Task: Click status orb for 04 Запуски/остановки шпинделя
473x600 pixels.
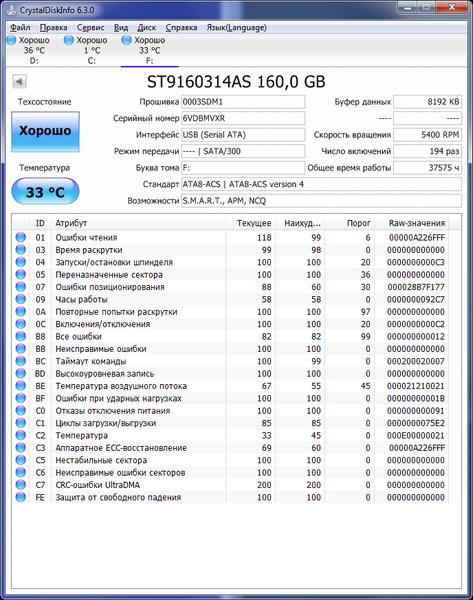Action: (21, 262)
